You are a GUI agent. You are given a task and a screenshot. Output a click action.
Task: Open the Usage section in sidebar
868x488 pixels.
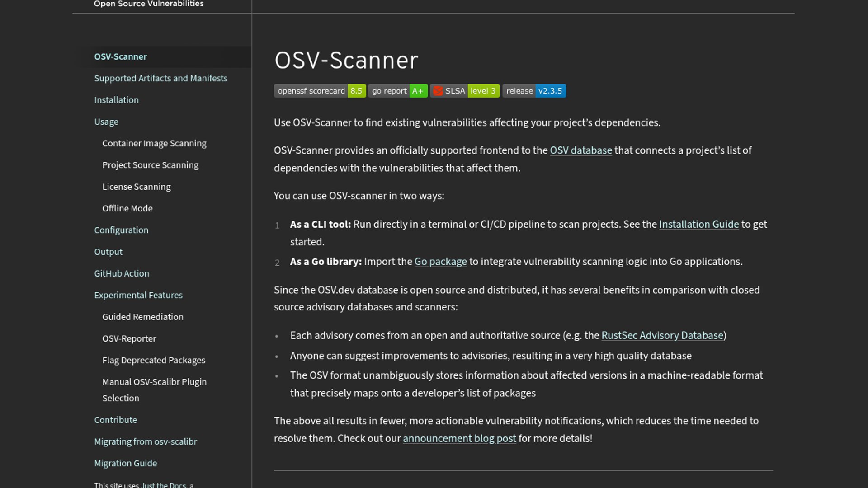(x=106, y=122)
